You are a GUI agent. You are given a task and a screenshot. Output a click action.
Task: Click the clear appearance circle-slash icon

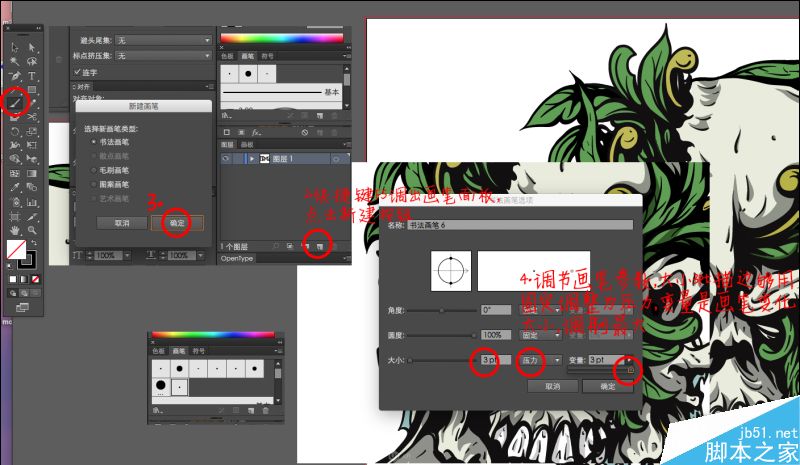[x=305, y=133]
